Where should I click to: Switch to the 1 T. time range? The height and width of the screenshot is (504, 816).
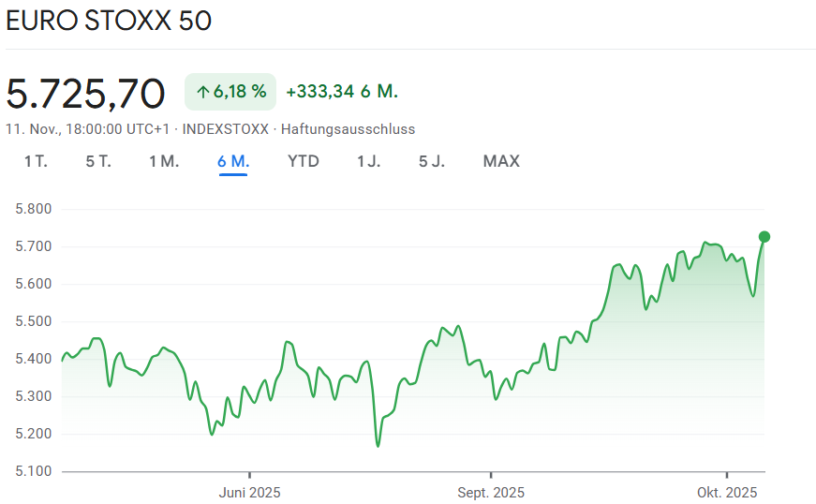click(x=36, y=161)
